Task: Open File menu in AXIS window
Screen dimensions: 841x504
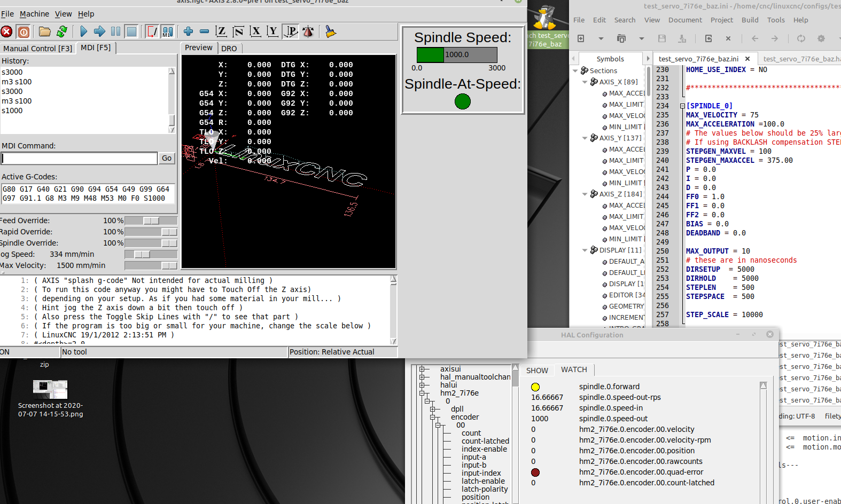Action: tap(7, 14)
